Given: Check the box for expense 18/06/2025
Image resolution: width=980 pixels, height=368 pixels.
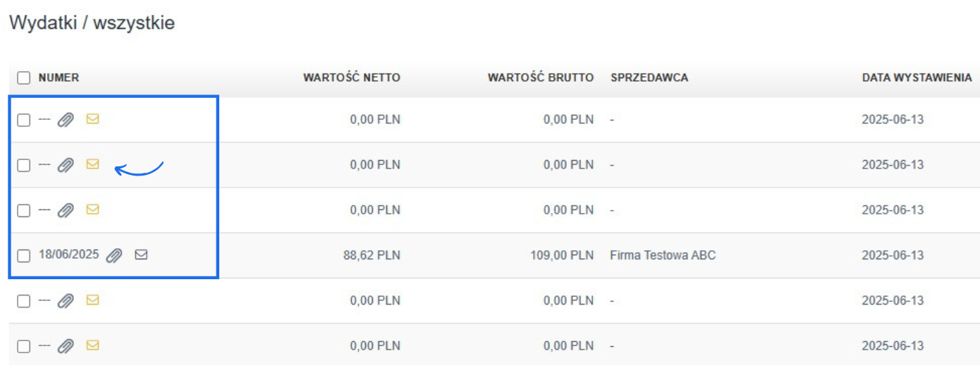Looking at the screenshot, I should pyautogui.click(x=24, y=255).
